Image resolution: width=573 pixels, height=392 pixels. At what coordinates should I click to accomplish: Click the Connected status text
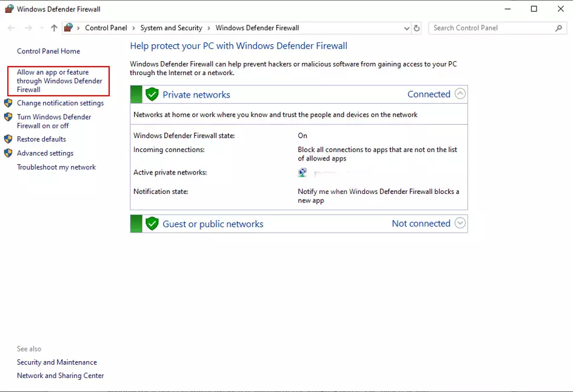(x=429, y=94)
